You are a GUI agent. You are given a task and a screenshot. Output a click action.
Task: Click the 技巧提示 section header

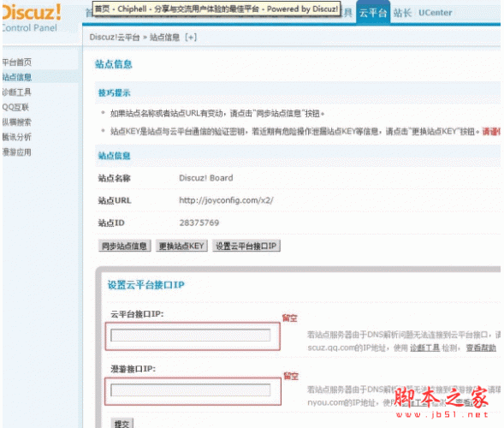(x=115, y=93)
